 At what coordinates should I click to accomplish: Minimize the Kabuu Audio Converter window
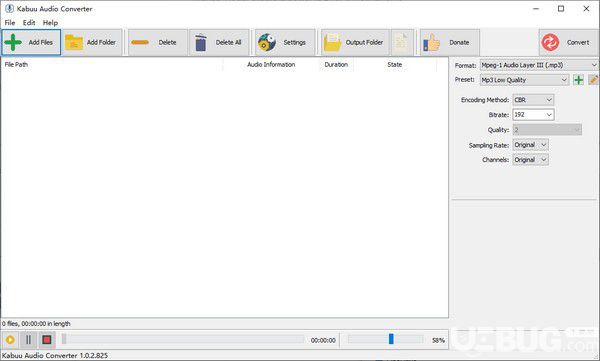[x=536, y=8]
